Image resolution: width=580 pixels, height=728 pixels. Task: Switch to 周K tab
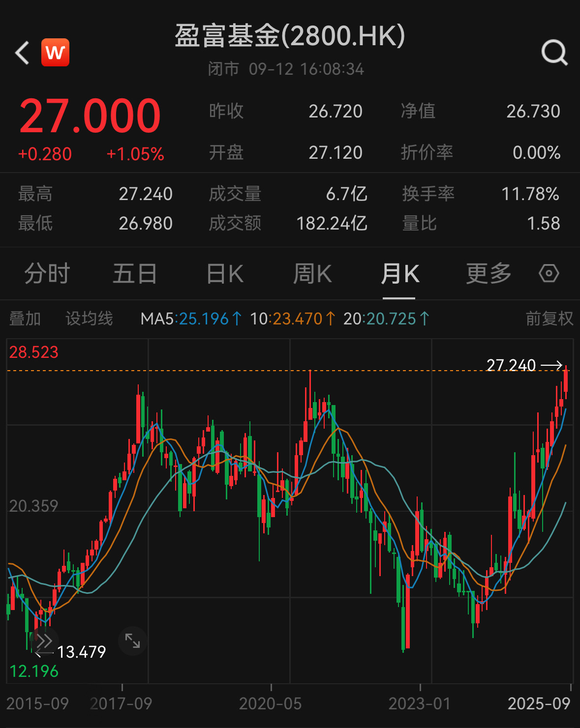pyautogui.click(x=312, y=274)
